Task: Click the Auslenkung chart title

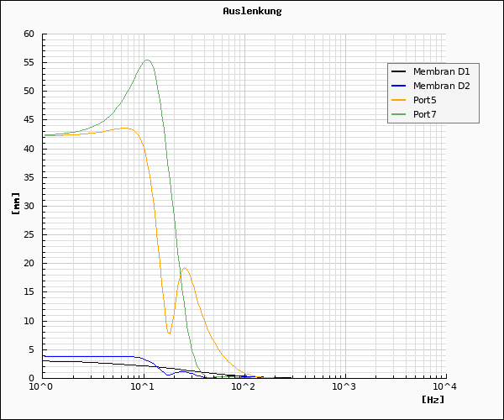Action: 252,12
